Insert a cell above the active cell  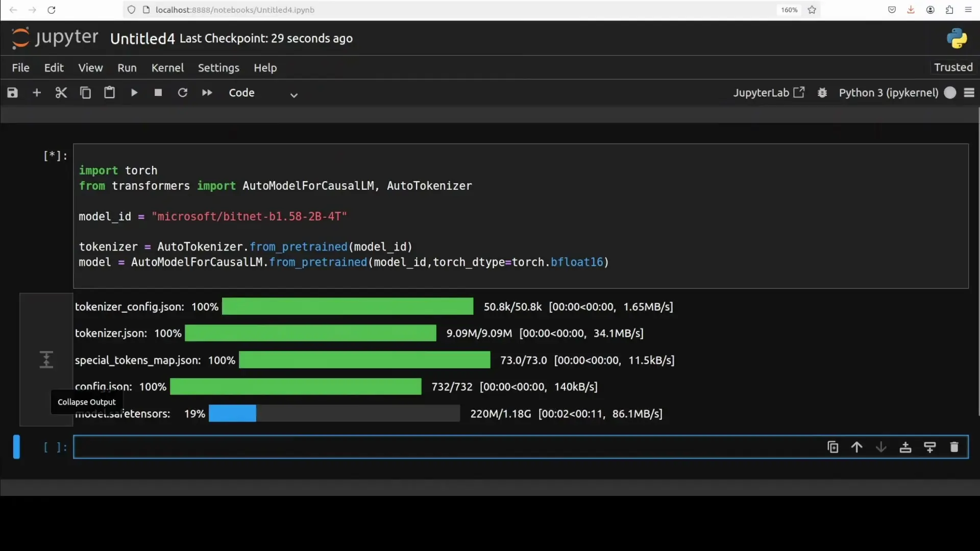905,447
